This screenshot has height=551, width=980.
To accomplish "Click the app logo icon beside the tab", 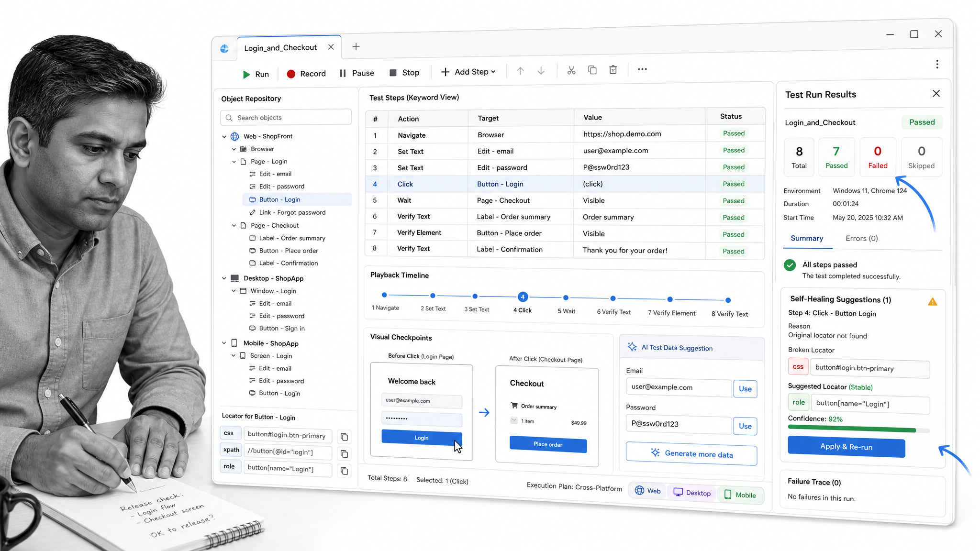I will click(224, 49).
